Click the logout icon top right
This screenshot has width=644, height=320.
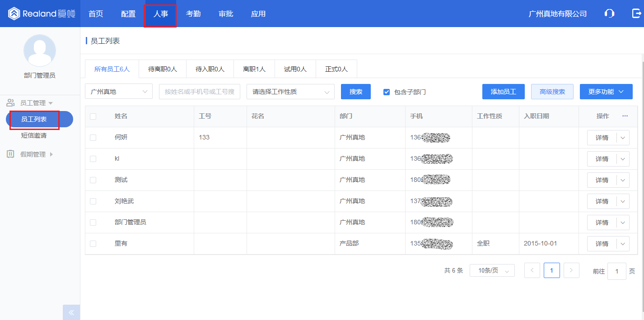637,13
